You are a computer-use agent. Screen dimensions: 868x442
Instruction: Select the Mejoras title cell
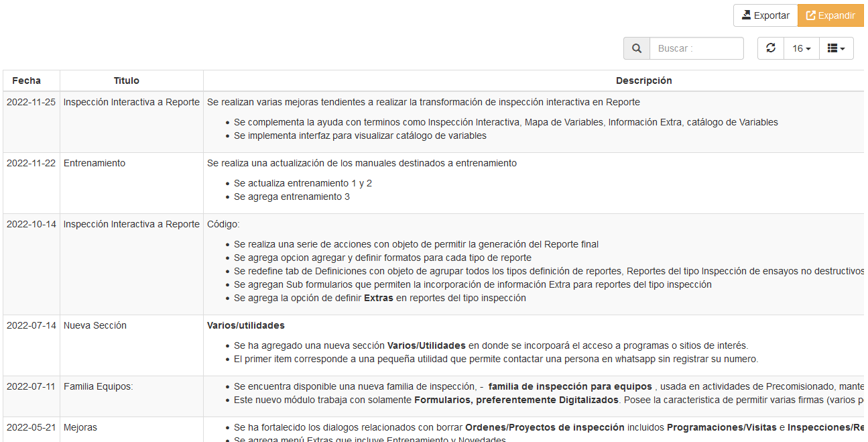(x=80, y=427)
